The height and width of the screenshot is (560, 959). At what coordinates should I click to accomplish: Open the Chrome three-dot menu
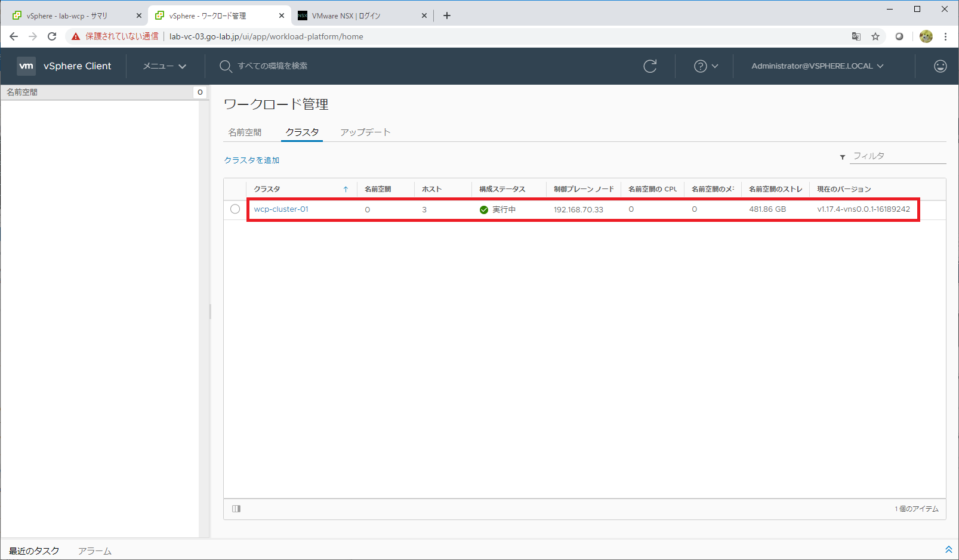(x=945, y=36)
